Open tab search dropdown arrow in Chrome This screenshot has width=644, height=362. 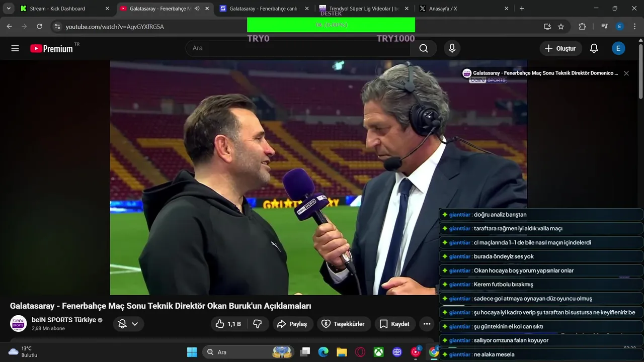9,9
